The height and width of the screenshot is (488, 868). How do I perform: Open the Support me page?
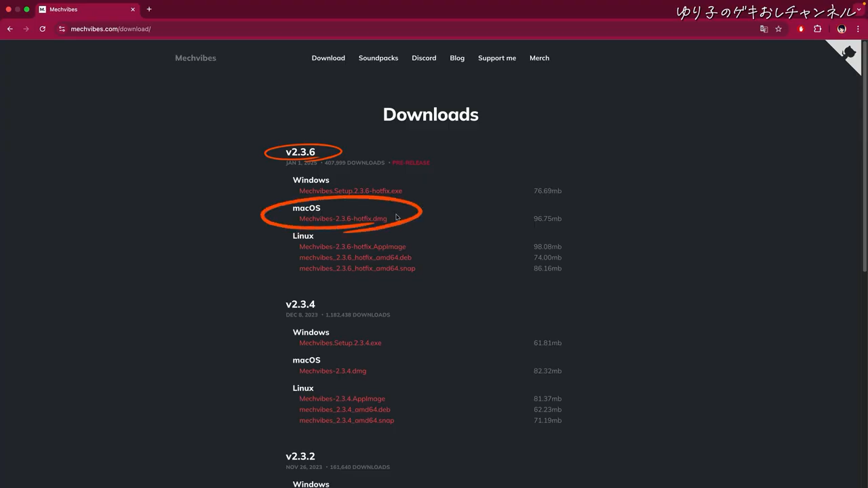click(x=496, y=58)
